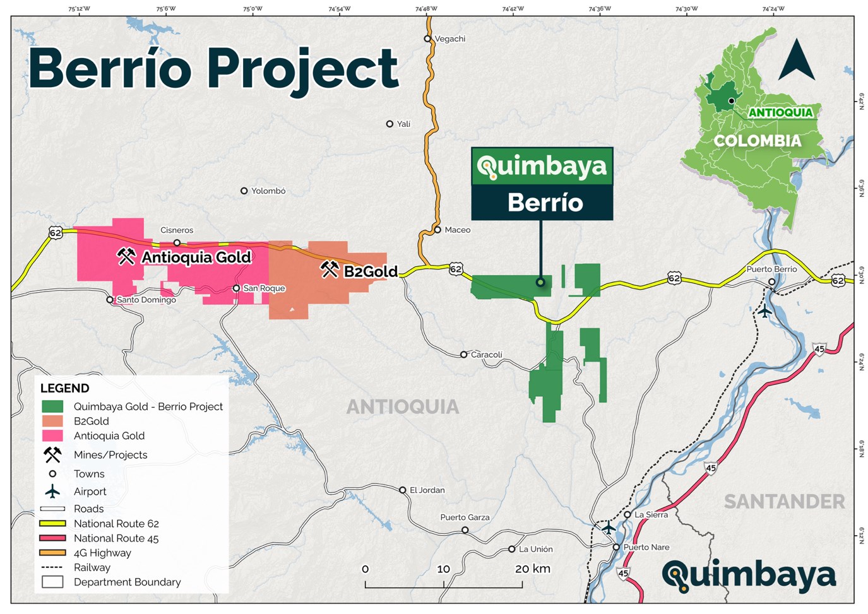Click the "SANTANDER" department label
Screen dimensions: 868x614
pyautogui.click(x=784, y=502)
